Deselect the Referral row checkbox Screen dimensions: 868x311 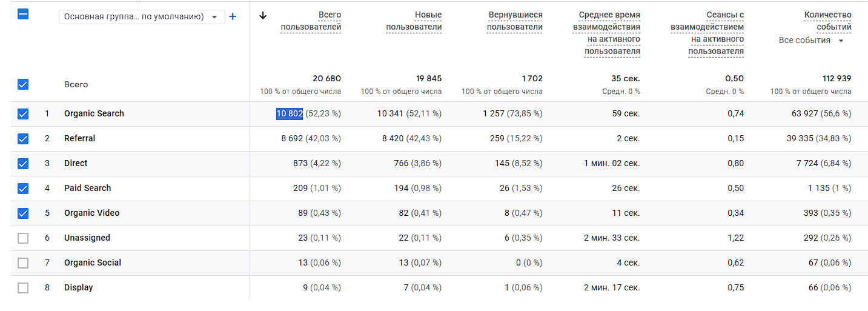point(23,139)
